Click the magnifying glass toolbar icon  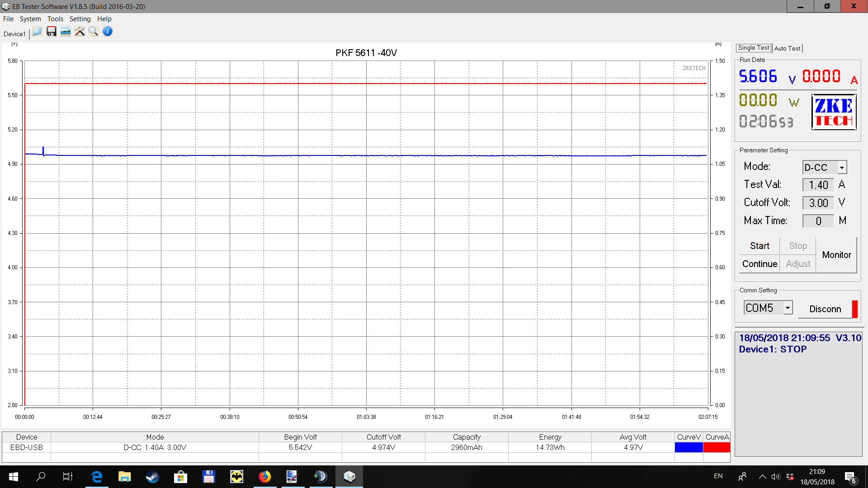coord(94,31)
